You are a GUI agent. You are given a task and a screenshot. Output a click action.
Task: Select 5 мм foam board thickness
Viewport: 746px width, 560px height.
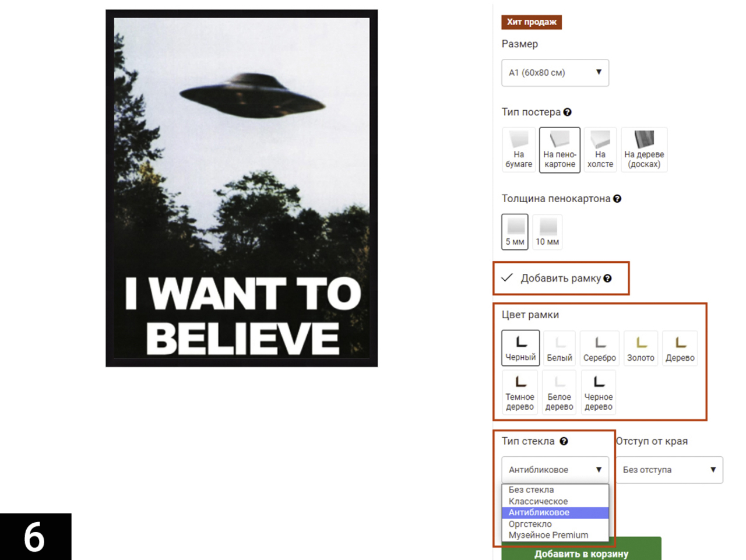click(515, 231)
